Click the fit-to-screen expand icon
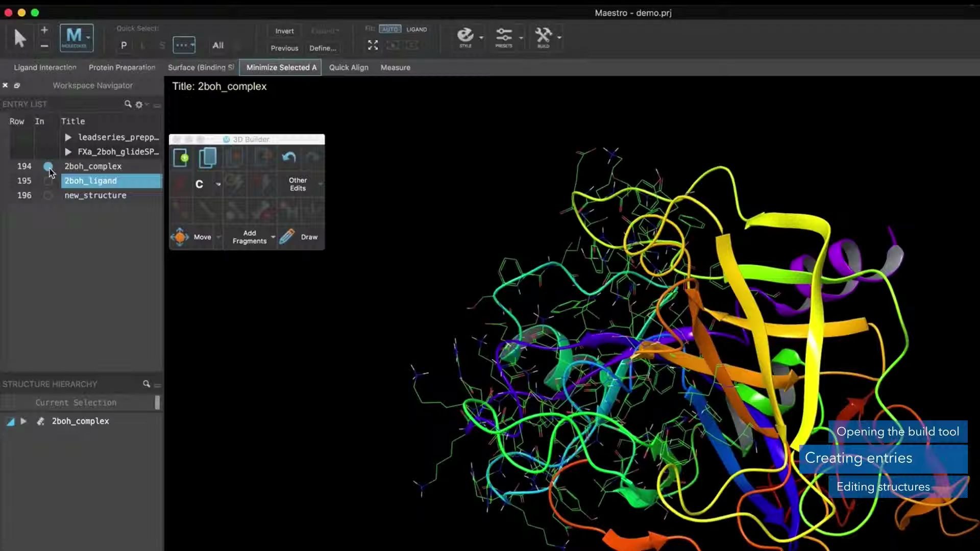 pos(373,45)
